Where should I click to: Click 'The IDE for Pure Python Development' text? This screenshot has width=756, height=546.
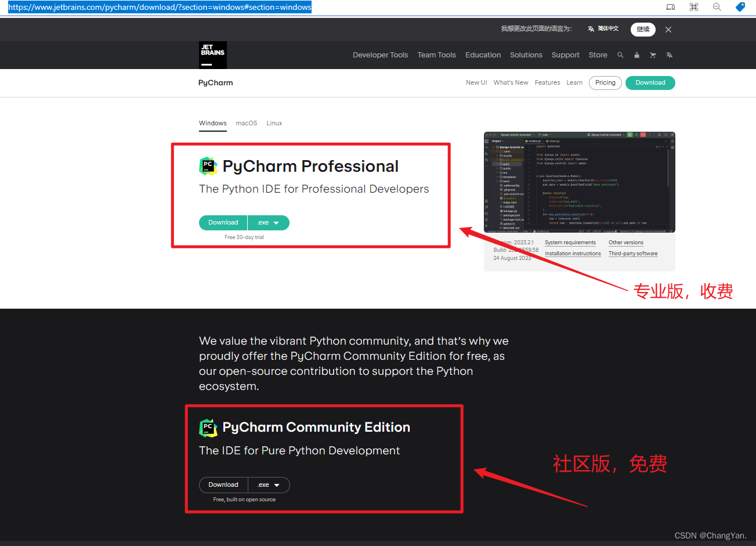[x=299, y=451]
